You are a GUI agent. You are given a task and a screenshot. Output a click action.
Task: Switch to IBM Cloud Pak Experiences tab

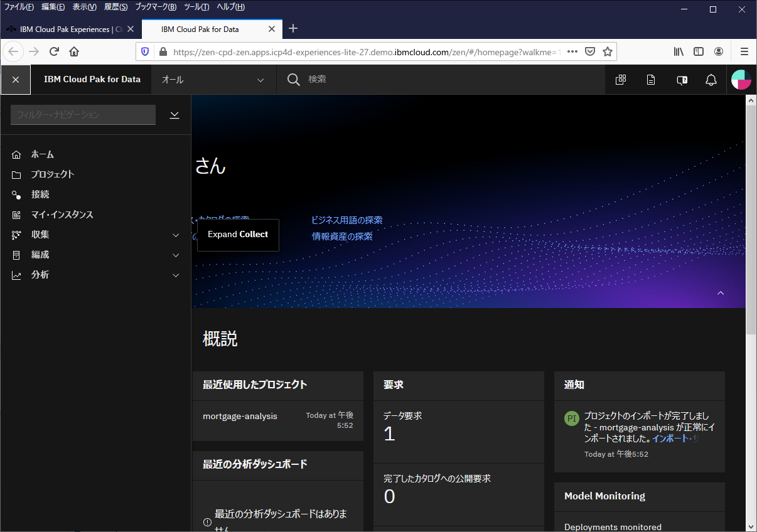pos(65,29)
